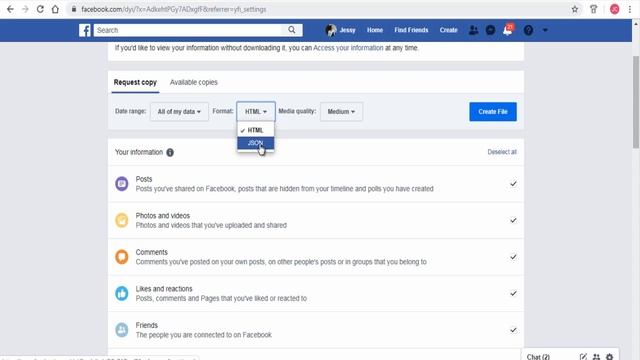Click the Deselect all link
The image size is (640, 360).
click(502, 152)
